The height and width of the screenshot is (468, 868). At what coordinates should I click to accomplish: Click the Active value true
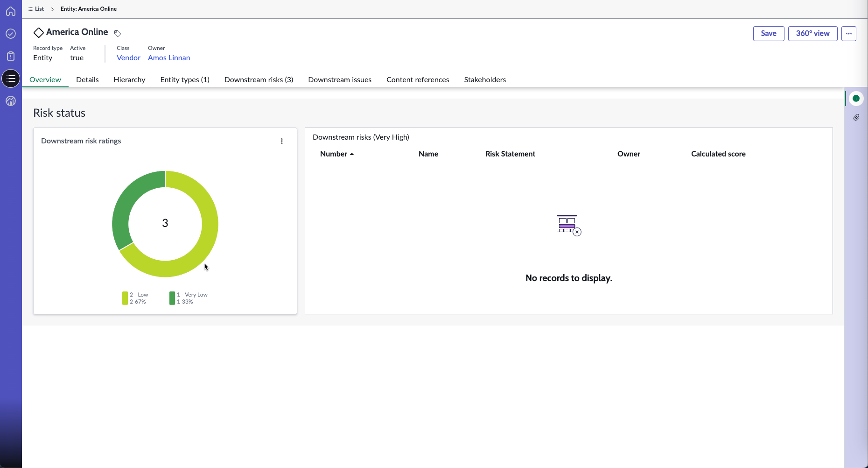pyautogui.click(x=77, y=58)
